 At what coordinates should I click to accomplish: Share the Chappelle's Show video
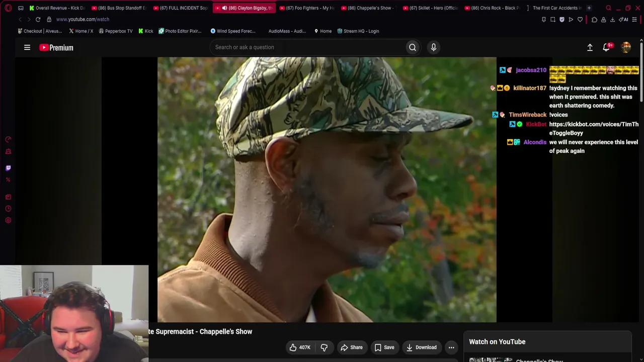click(351, 347)
